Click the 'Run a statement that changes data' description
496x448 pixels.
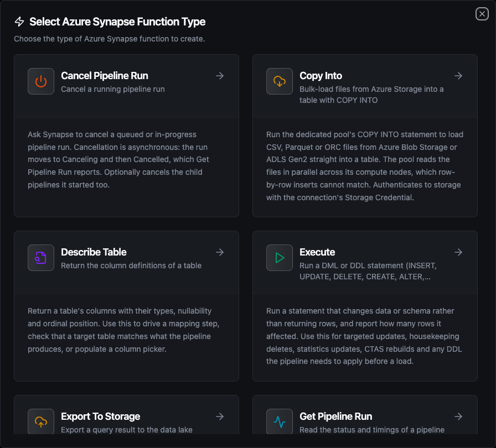[364, 336]
